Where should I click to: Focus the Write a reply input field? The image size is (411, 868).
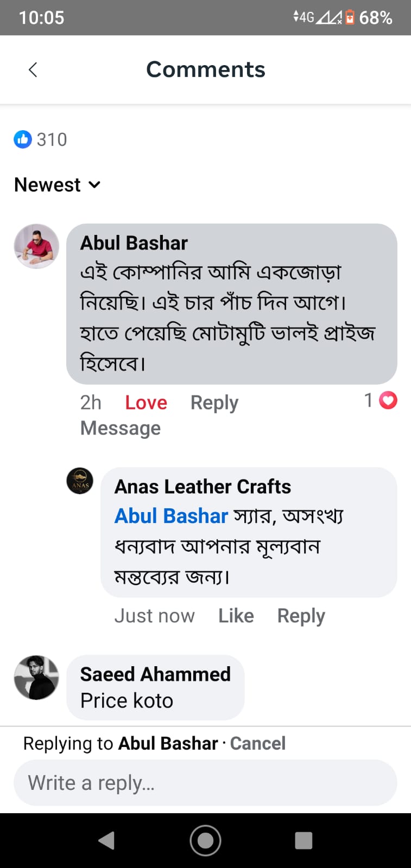pyautogui.click(x=205, y=783)
